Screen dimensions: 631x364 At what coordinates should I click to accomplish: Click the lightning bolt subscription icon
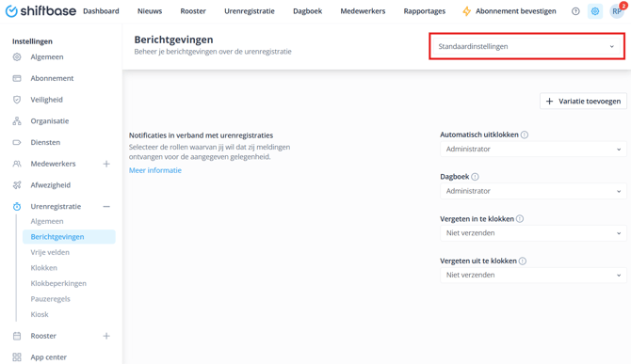[x=466, y=11]
